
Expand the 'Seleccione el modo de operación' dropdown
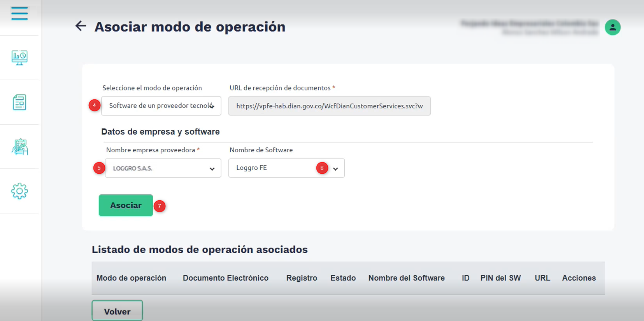pos(161,106)
